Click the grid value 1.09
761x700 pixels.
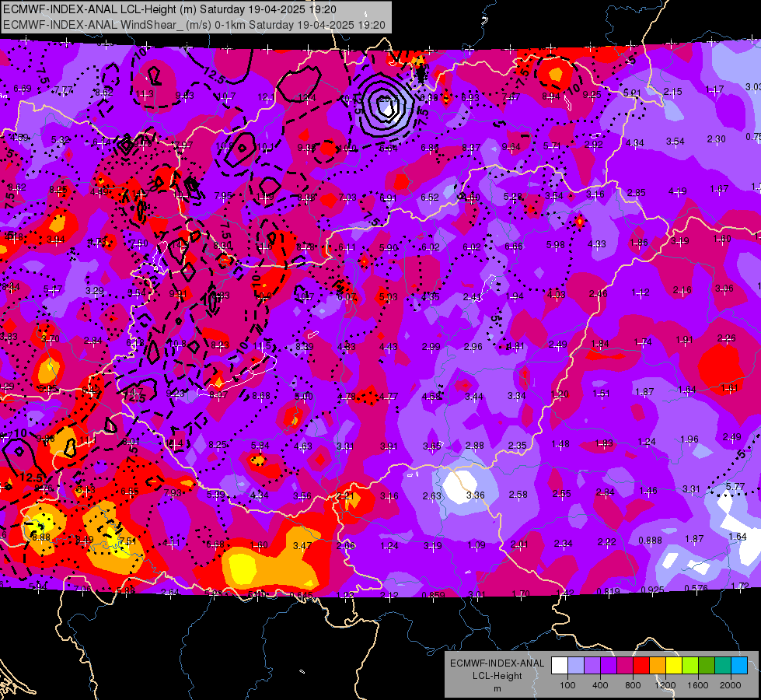(476, 545)
